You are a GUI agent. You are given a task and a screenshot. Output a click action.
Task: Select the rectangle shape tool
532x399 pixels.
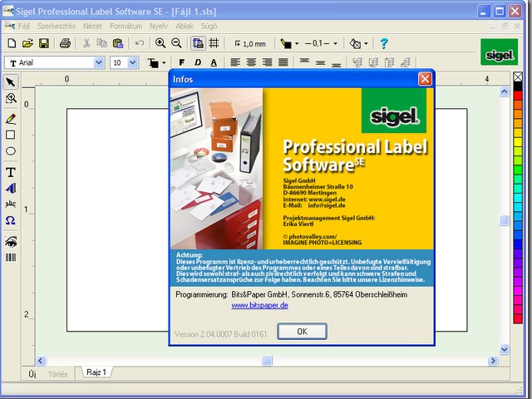pyautogui.click(x=11, y=135)
